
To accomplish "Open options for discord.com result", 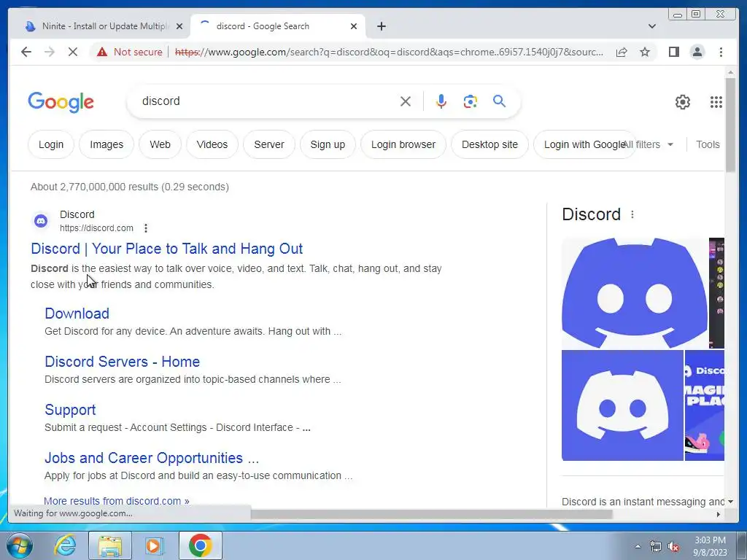I will (146, 228).
